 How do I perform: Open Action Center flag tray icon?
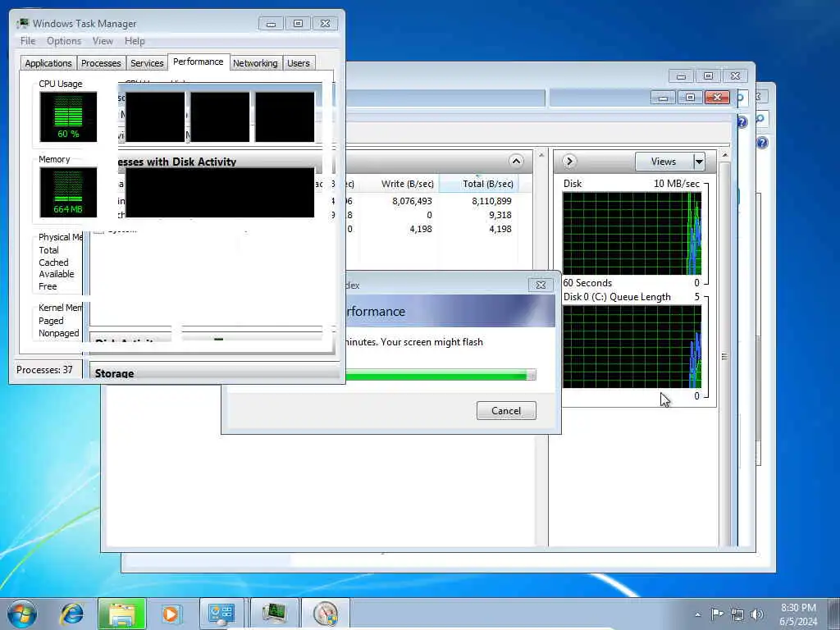(x=717, y=614)
